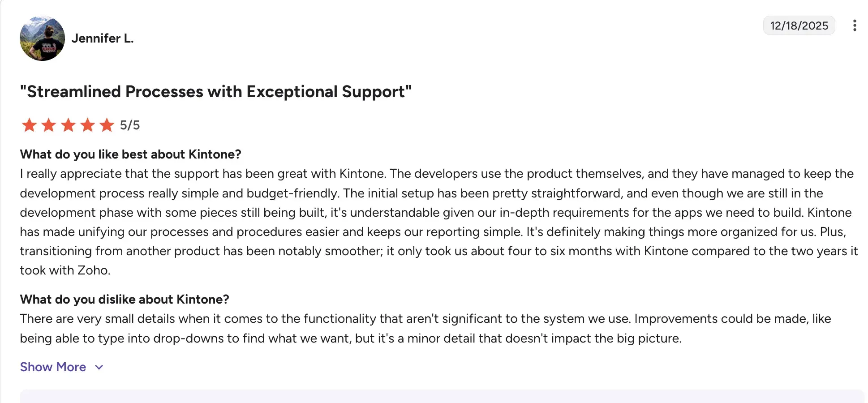The image size is (868, 403).
Task: Click the review title about Exceptional Support
Action: (x=215, y=91)
